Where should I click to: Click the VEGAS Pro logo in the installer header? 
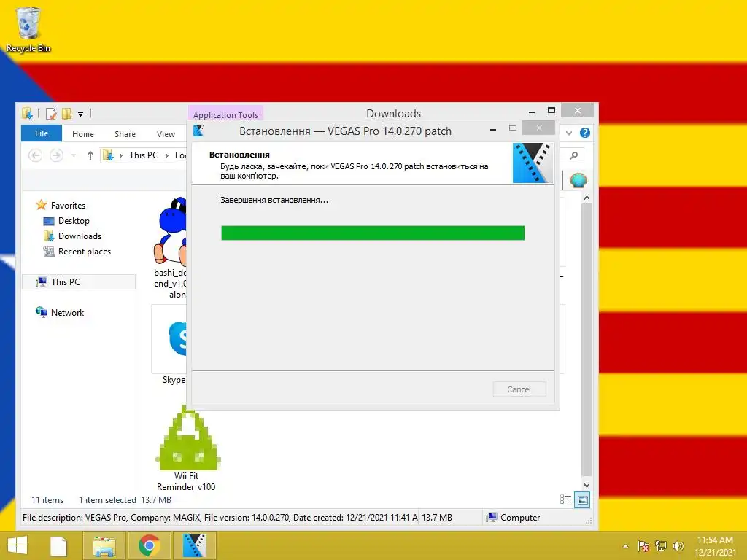click(533, 163)
